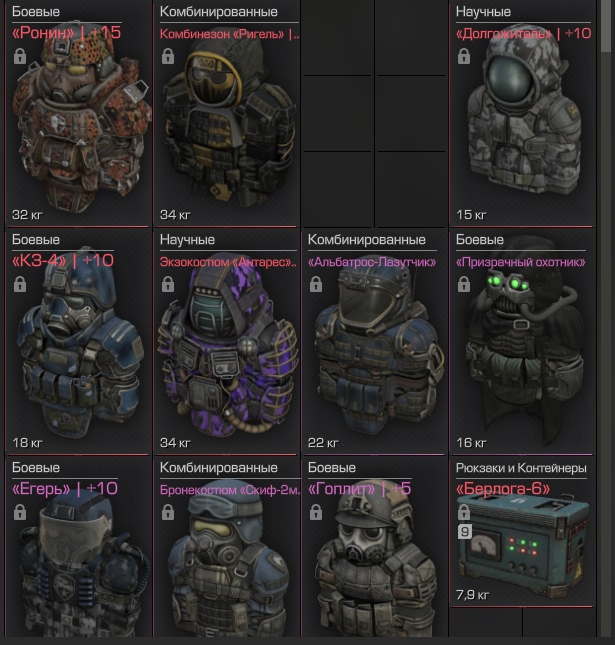Click the lock icon on Комбинезон «Ригель»
615x645 pixels.
168,56
